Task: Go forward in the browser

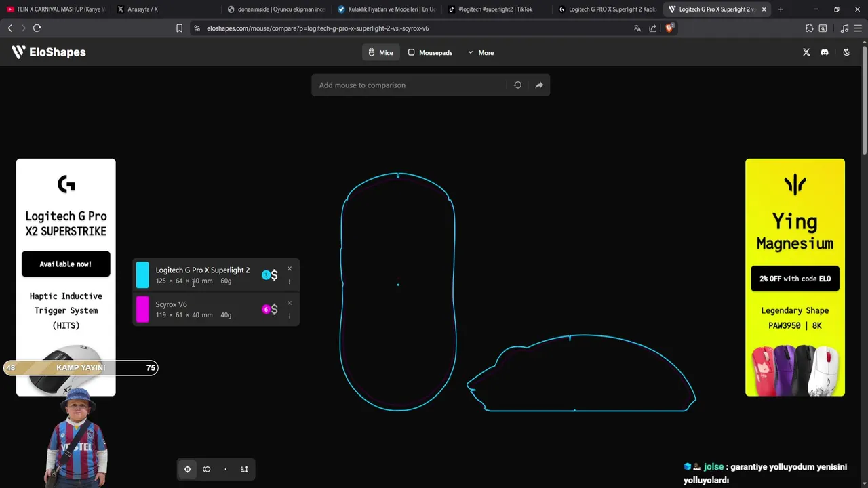Action: point(23,28)
